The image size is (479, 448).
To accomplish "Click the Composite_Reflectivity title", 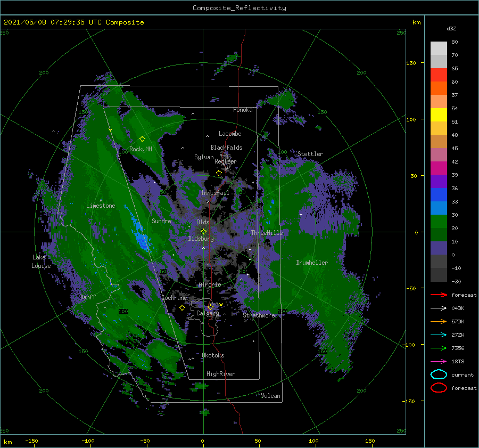I will pos(239,8).
